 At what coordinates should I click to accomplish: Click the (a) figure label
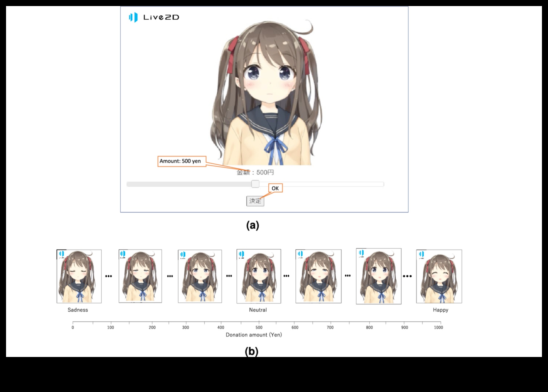tap(253, 225)
